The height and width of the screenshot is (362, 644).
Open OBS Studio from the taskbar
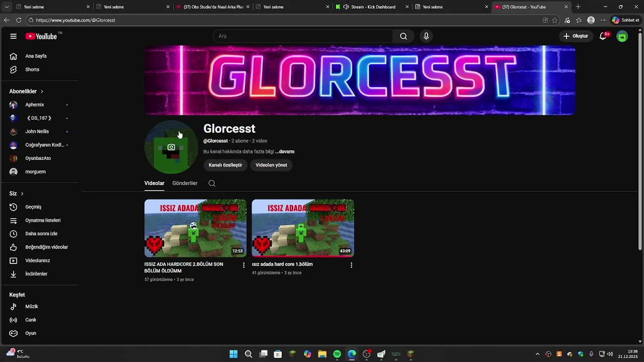point(366,354)
